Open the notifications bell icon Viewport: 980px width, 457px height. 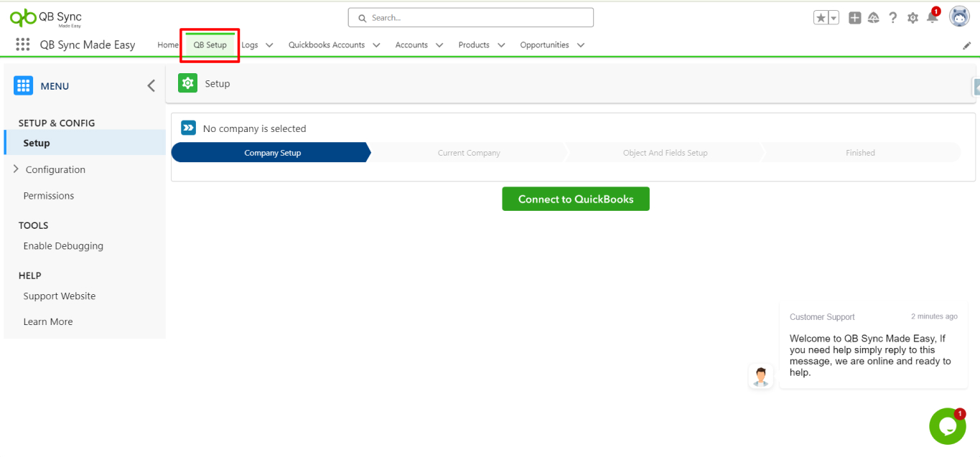[x=933, y=17]
